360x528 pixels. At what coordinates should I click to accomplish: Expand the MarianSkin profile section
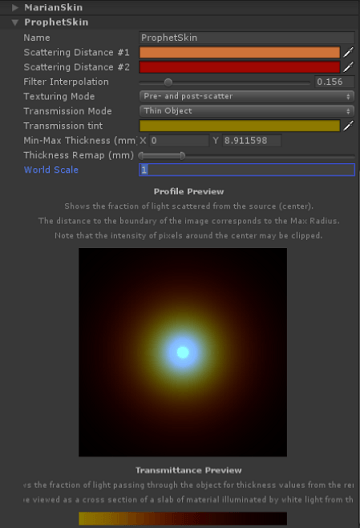[x=15, y=7]
